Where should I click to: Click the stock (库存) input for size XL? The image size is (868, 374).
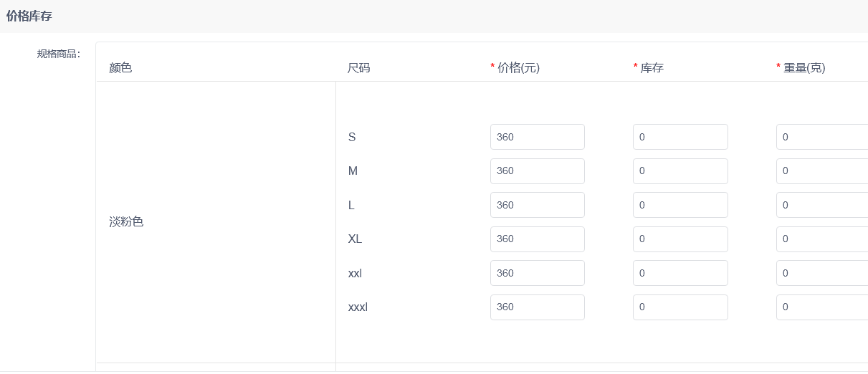pyautogui.click(x=679, y=239)
